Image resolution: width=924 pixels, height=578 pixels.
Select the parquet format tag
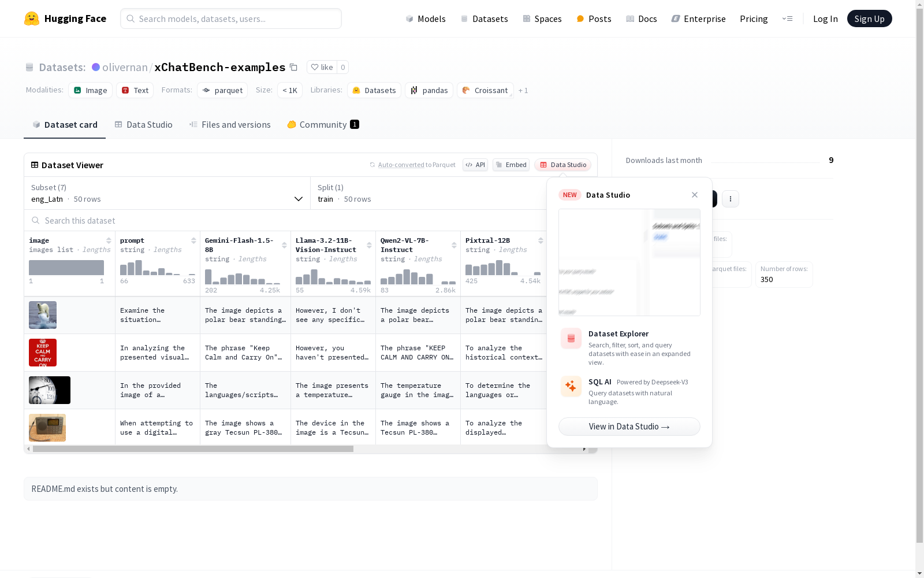point(222,90)
